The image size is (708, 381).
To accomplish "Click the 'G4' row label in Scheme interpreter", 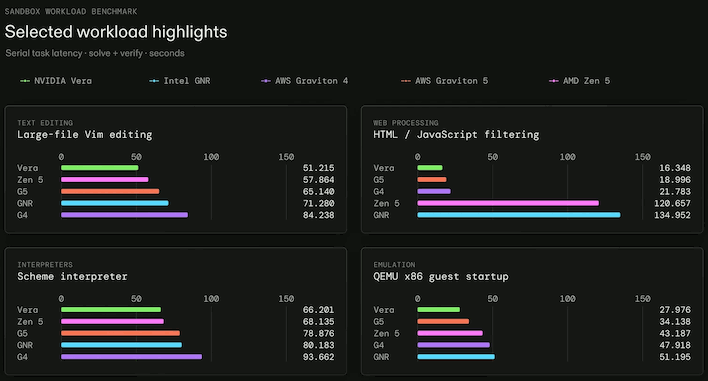I will [23, 357].
